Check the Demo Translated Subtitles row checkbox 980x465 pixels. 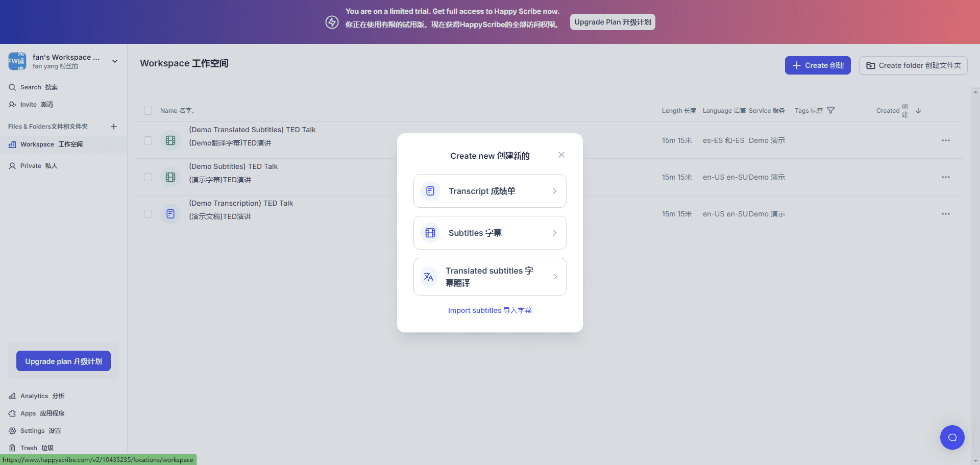(x=148, y=140)
